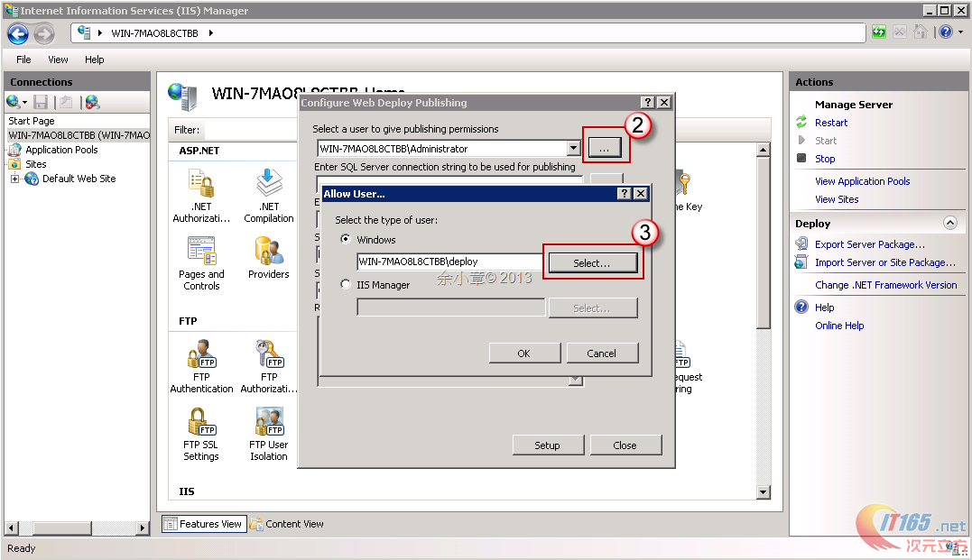Close the Allow User dialog with X
Screen dimensions: 972x560
coord(641,194)
